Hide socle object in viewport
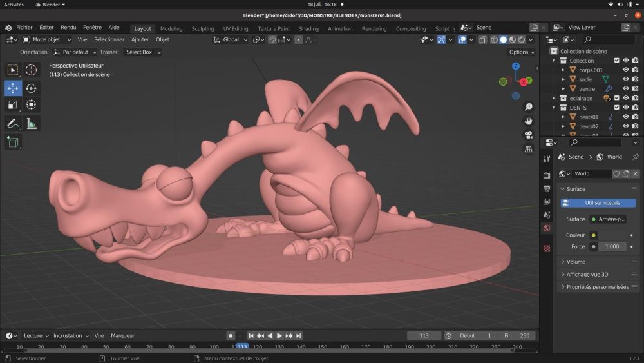Image resolution: width=644 pixels, height=363 pixels. [625, 79]
